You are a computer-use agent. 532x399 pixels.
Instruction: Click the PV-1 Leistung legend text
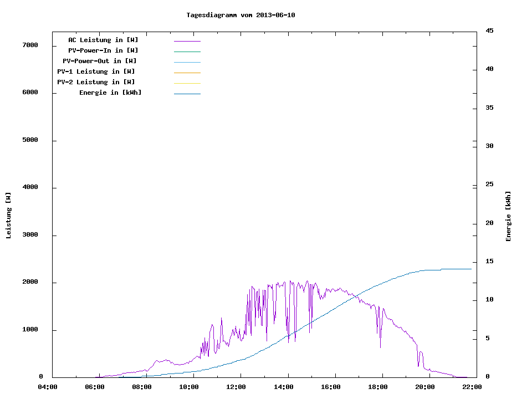(x=96, y=71)
